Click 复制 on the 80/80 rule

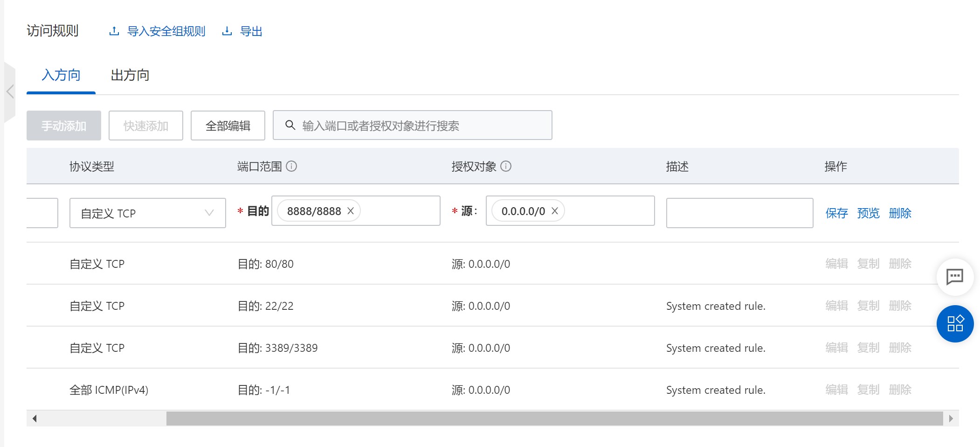coord(869,264)
